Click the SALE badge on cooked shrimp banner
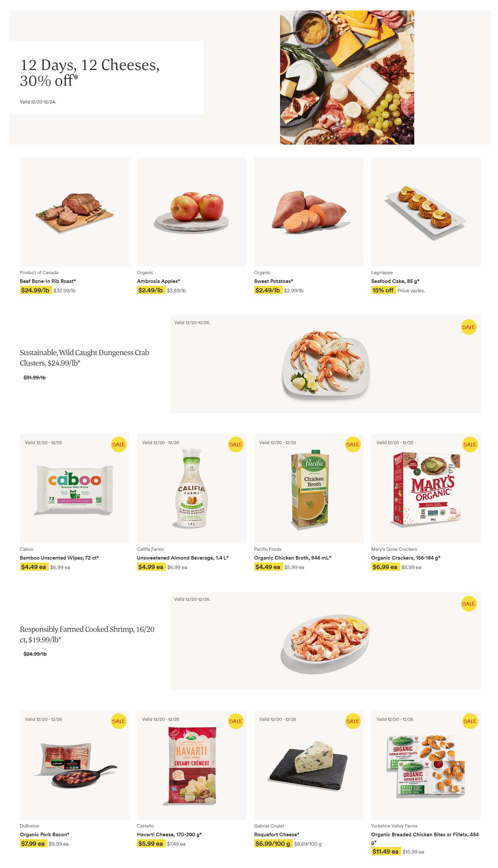498x868 pixels. click(468, 604)
